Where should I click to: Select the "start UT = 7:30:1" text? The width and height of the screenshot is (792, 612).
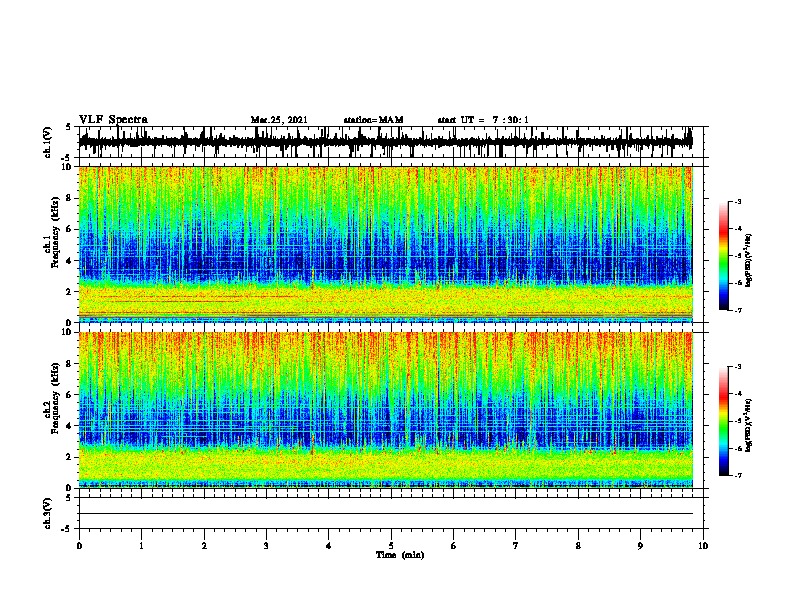483,120
